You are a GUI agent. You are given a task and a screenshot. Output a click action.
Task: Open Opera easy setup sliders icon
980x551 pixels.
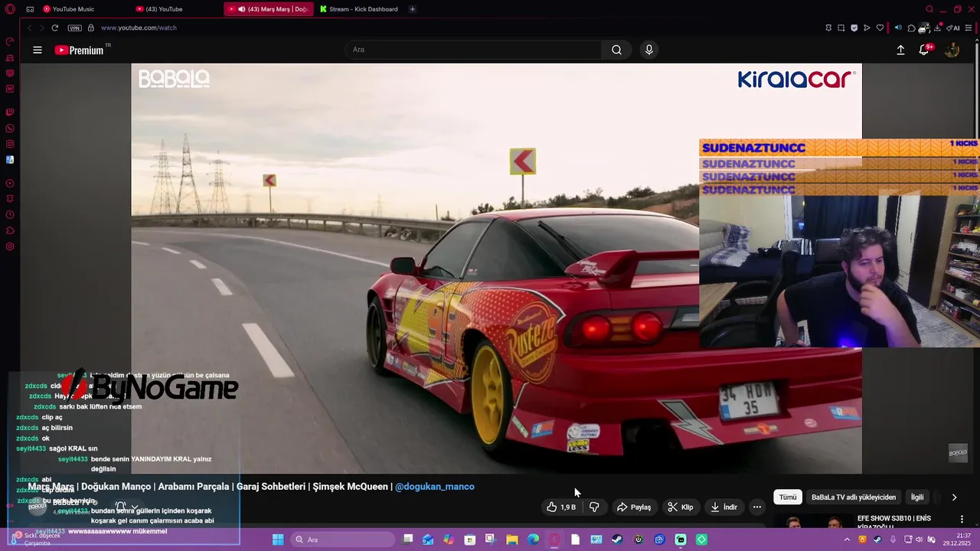[968, 28]
